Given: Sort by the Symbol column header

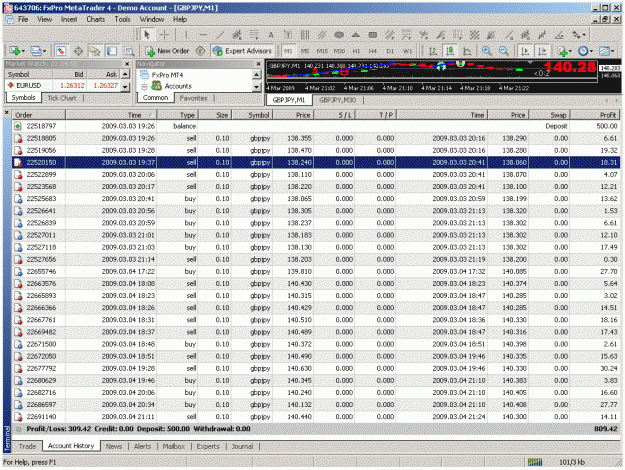Looking at the screenshot, I should 252,115.
